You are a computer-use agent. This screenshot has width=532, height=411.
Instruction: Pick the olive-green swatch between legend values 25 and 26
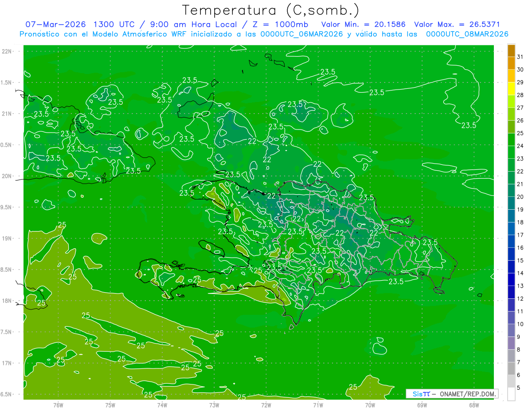(x=511, y=127)
